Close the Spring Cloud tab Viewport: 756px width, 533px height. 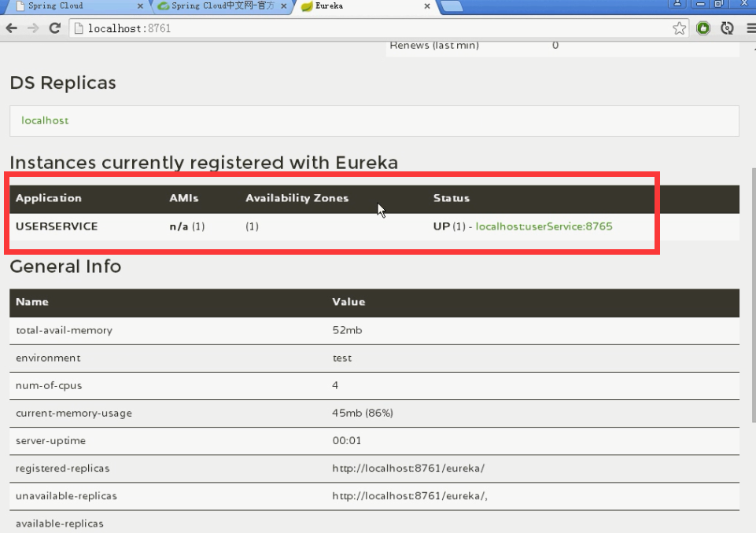tap(140, 6)
